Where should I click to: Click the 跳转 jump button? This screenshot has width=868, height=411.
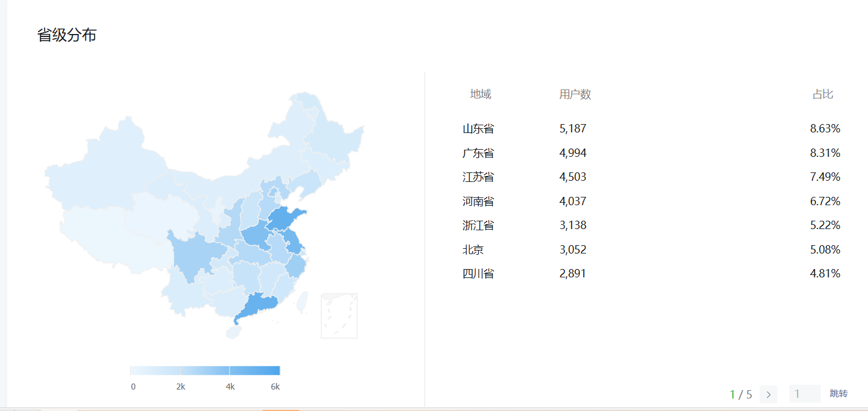click(x=838, y=394)
